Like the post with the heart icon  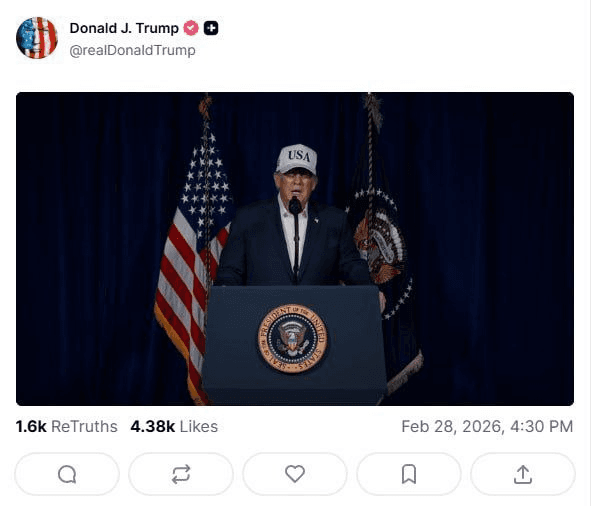[x=295, y=474]
